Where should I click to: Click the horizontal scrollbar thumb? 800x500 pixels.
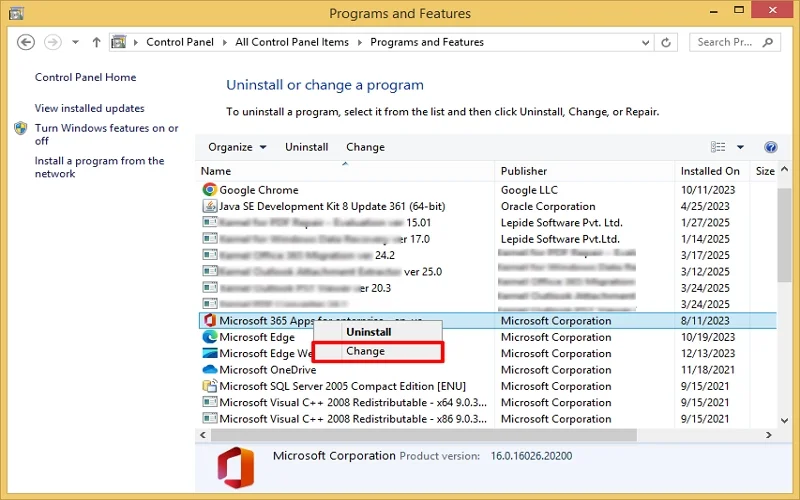[x=423, y=435]
